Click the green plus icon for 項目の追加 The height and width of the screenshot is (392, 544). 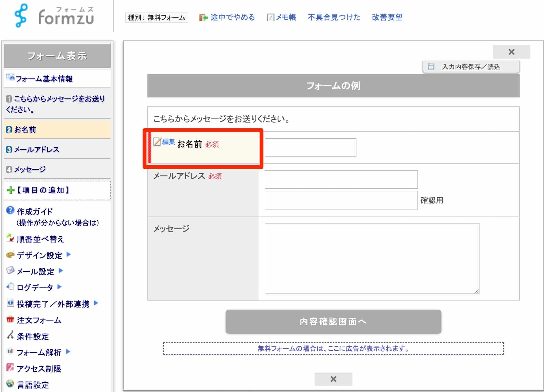click(x=11, y=190)
